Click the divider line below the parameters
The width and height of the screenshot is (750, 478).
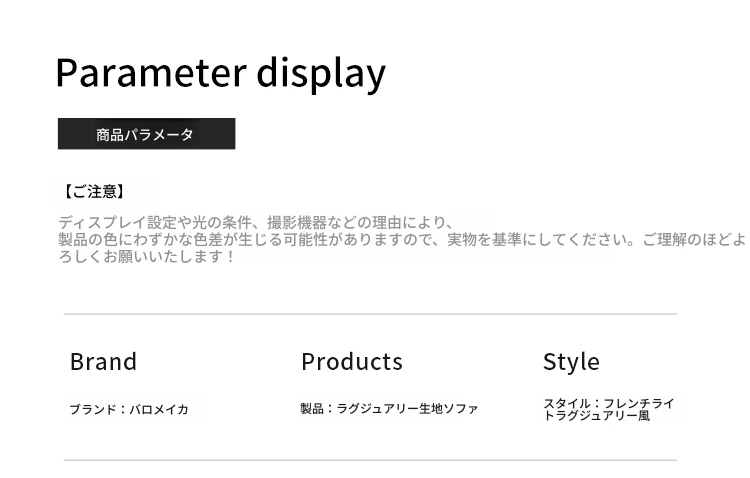pos(370,460)
